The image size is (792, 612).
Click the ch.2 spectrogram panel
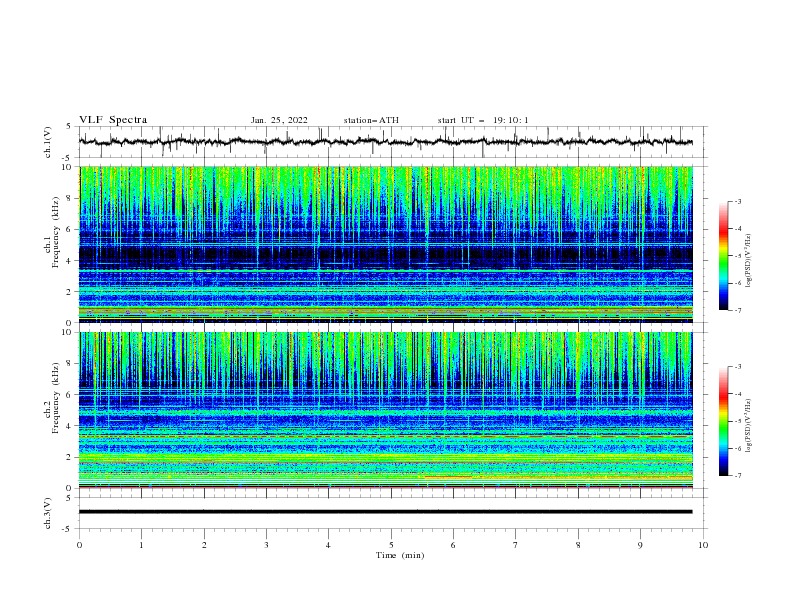pyautogui.click(x=386, y=410)
